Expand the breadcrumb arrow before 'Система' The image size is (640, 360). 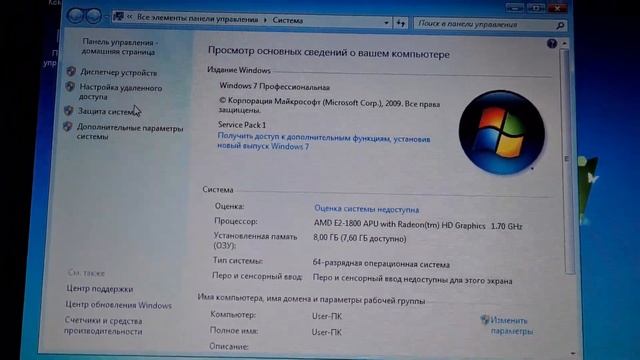(265, 20)
